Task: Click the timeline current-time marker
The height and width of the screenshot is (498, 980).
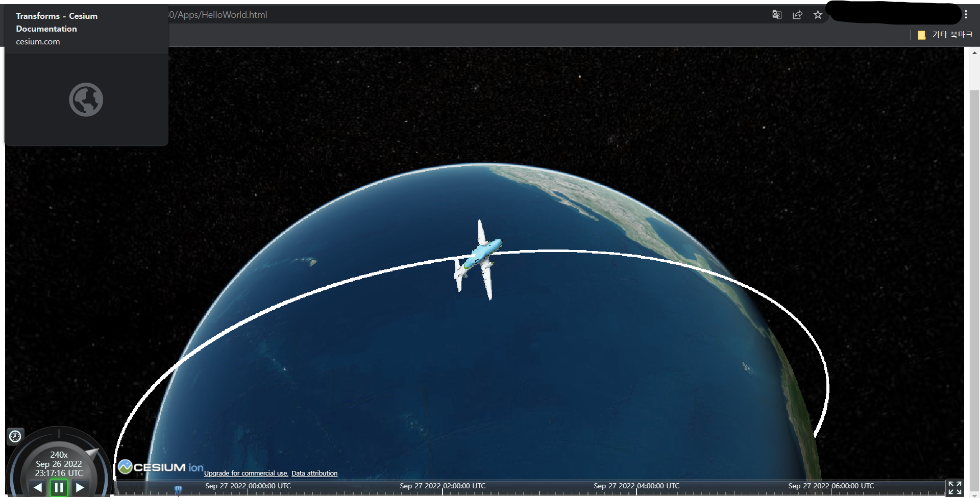Action: [x=178, y=490]
